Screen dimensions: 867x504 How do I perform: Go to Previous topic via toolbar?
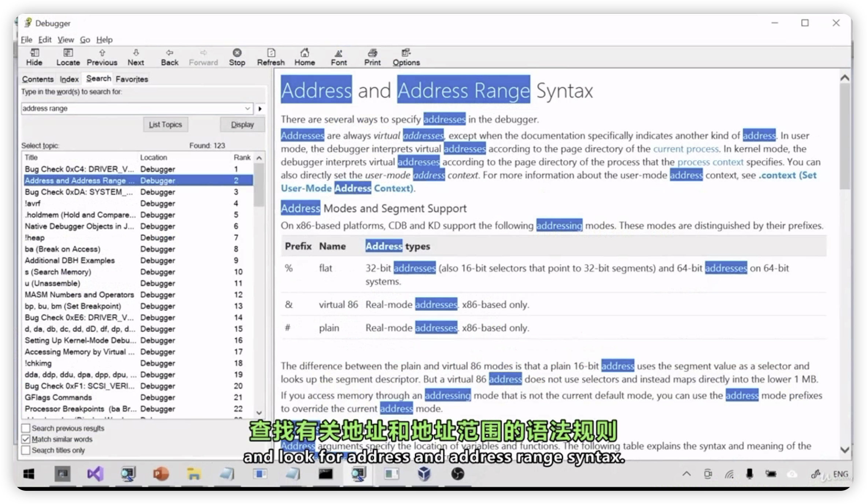102,57
